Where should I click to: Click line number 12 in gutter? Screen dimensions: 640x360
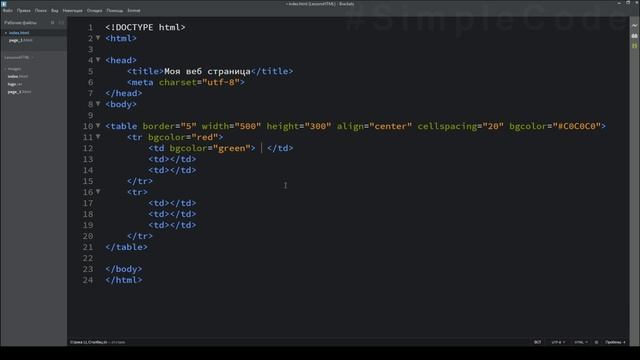(x=88, y=148)
